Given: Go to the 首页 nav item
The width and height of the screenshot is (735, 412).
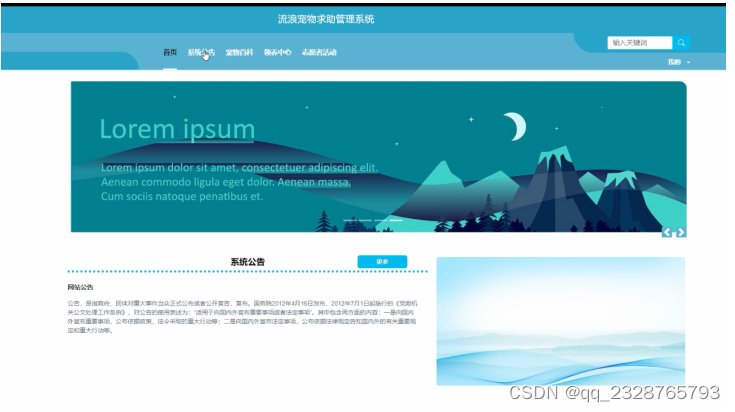Looking at the screenshot, I should pyautogui.click(x=170, y=52).
